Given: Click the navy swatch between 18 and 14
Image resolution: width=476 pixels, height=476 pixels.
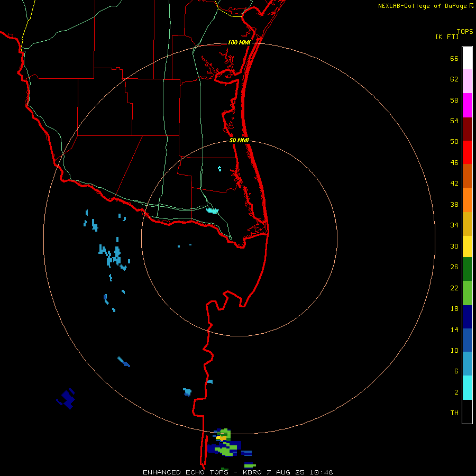Looking at the screenshot, I should (x=467, y=317).
